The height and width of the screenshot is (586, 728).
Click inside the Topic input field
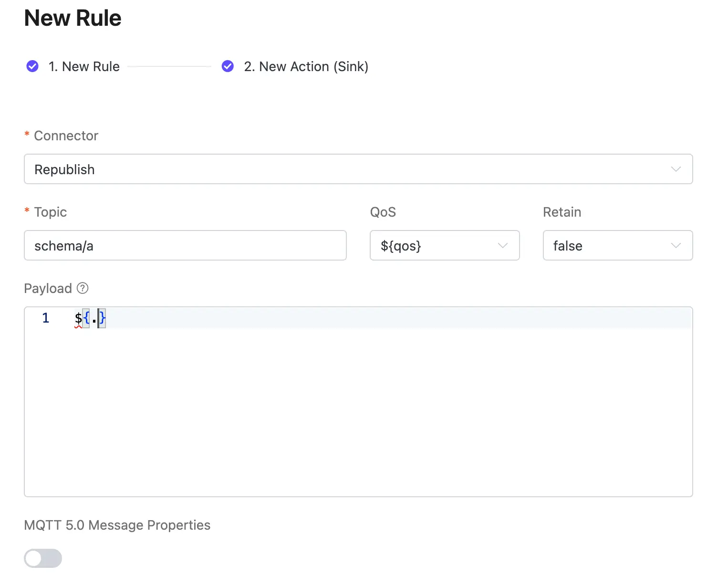pyautogui.click(x=185, y=245)
